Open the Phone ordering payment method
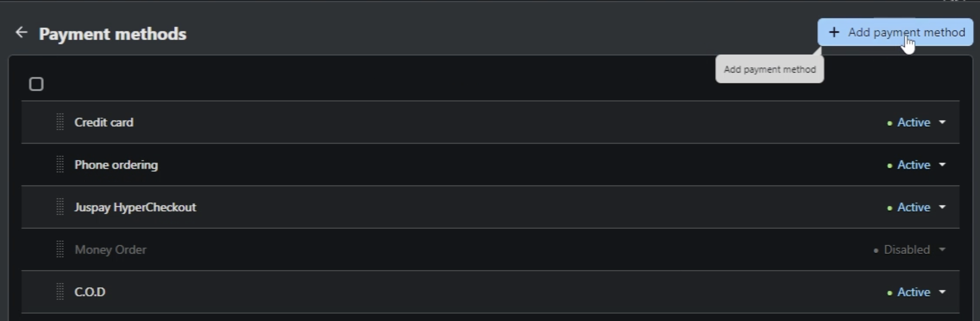980x321 pixels. [x=116, y=165]
